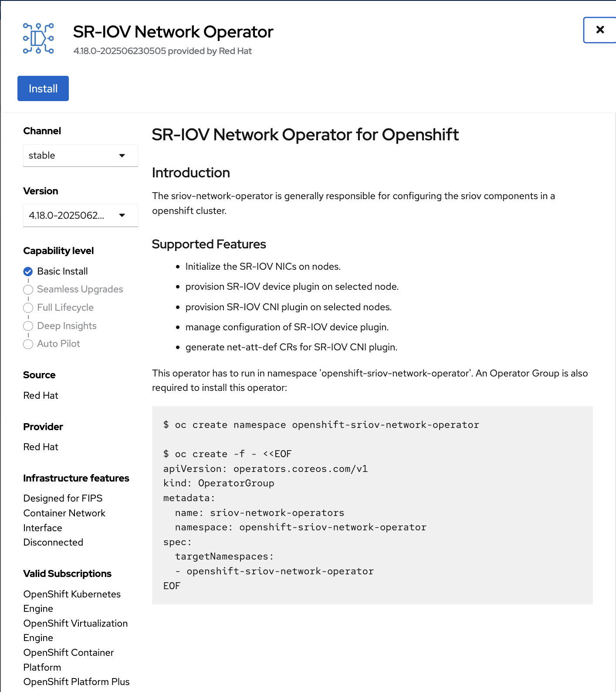Select the Full Lifecycle capability circle
The image size is (616, 692).
[x=28, y=308]
